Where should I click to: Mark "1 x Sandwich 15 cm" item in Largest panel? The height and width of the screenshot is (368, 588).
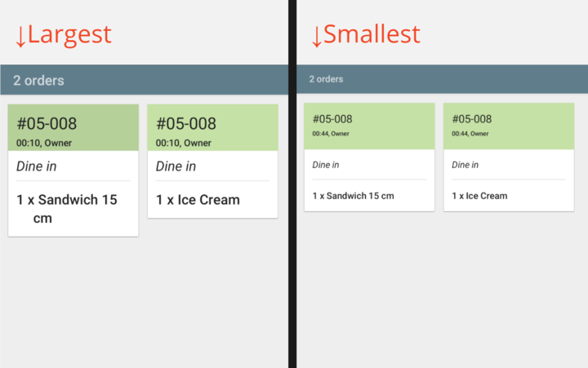point(67,208)
